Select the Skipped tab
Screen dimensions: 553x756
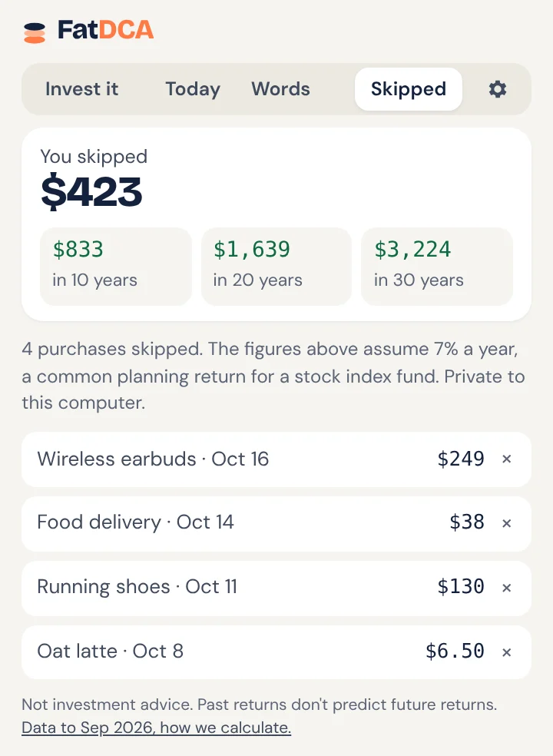409,89
